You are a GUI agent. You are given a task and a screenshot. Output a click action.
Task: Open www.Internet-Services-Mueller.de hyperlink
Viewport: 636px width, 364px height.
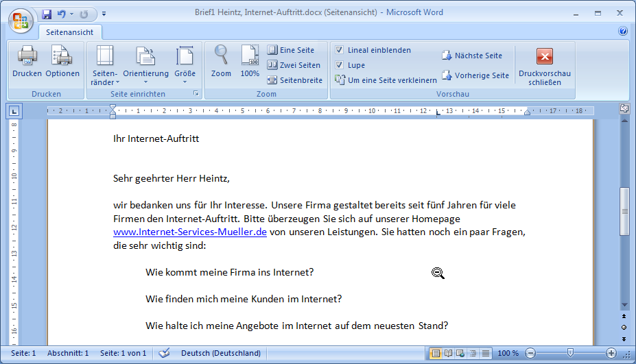coord(189,232)
